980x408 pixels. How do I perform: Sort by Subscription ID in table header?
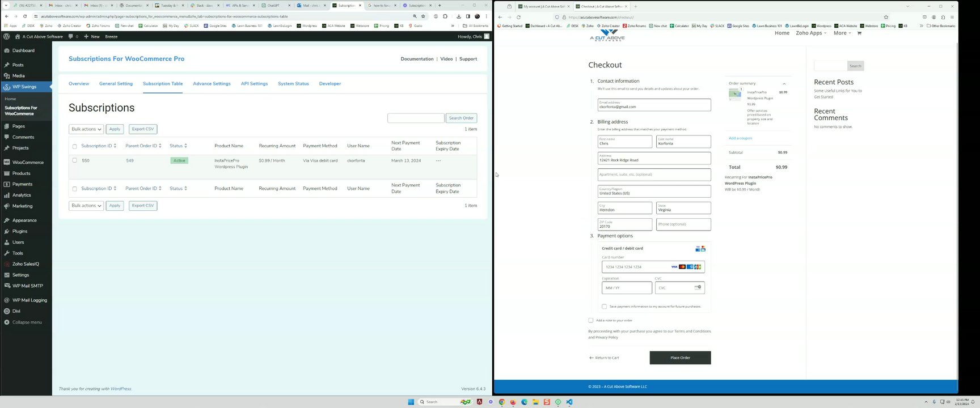(x=99, y=146)
